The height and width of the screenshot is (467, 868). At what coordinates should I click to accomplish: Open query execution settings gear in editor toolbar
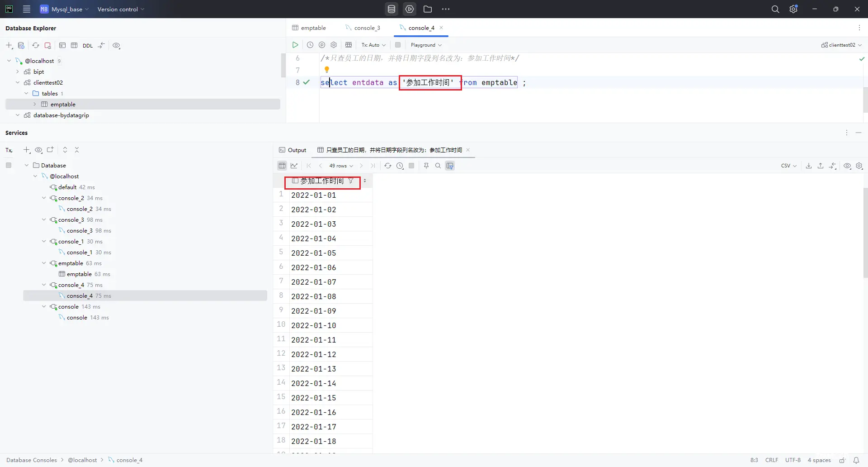click(x=334, y=45)
